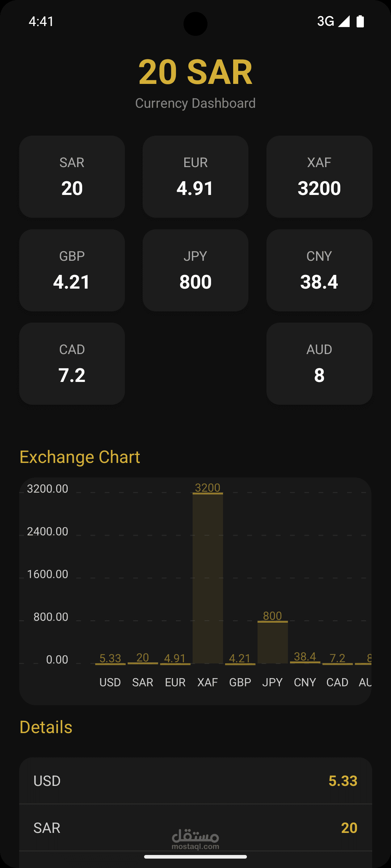Open the EUR 4.91 currency card
Screen dimensions: 391x868
pos(195,176)
